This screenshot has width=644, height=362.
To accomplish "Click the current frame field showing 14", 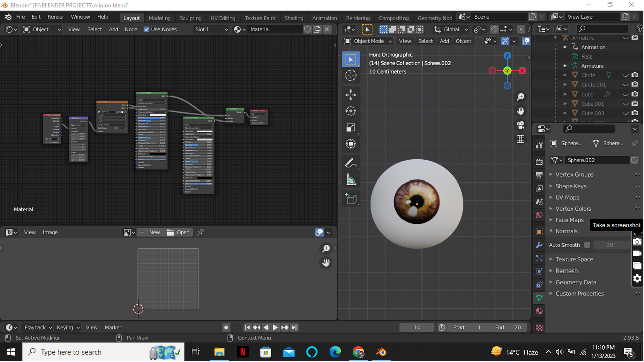I will point(417,327).
